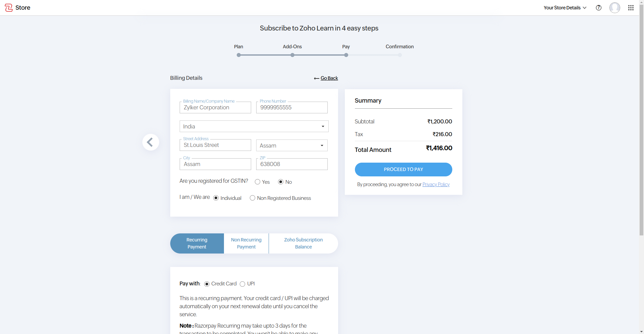This screenshot has height=334, width=644.
Task: Click the round previous-step chevron button
Action: pyautogui.click(x=150, y=142)
